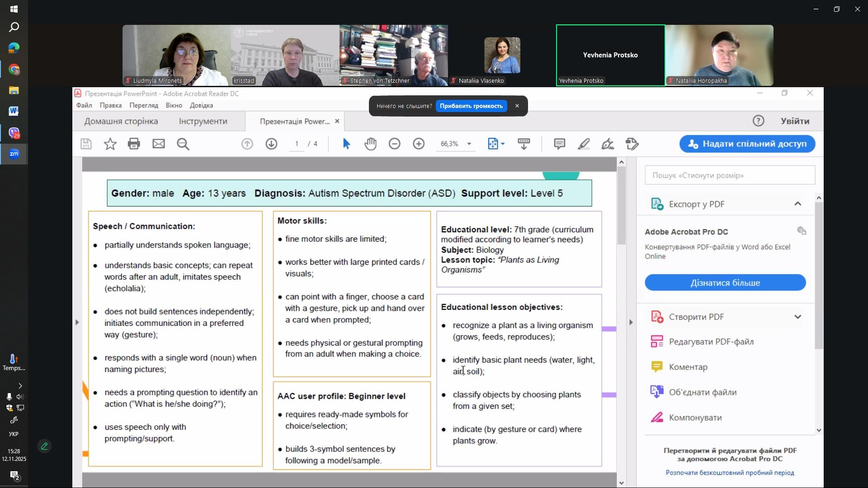Zoom in with the plus icon
Image resolution: width=868 pixels, height=488 pixels.
click(x=419, y=144)
